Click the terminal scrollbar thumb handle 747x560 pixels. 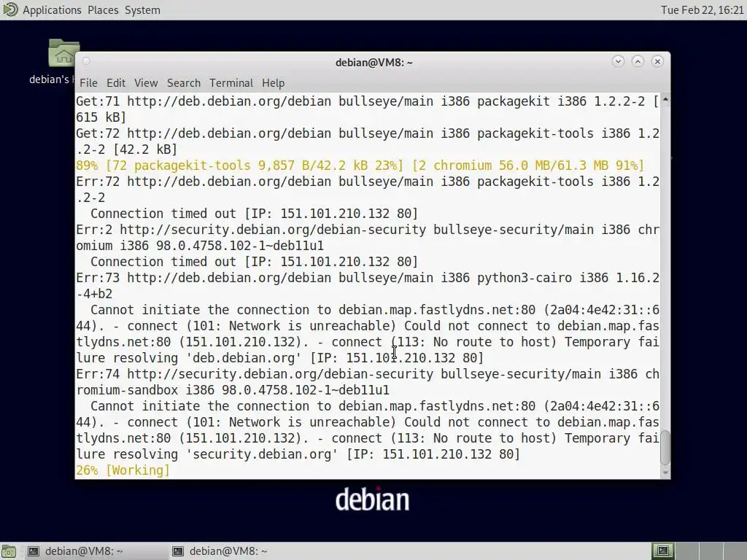pyautogui.click(x=665, y=447)
